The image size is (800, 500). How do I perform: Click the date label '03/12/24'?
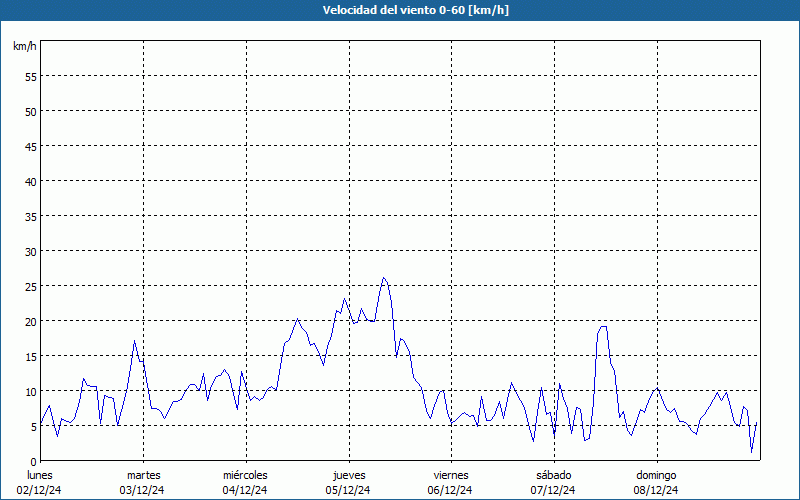click(142, 490)
